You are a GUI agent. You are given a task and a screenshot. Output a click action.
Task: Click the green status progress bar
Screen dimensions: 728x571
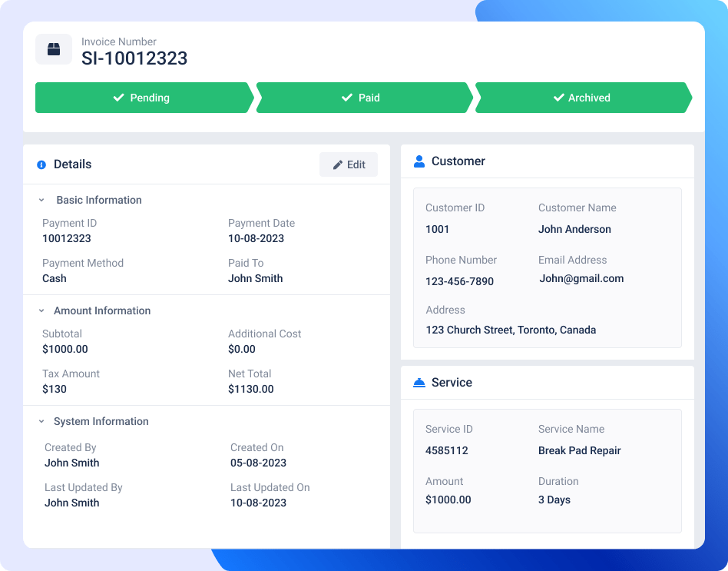364,98
